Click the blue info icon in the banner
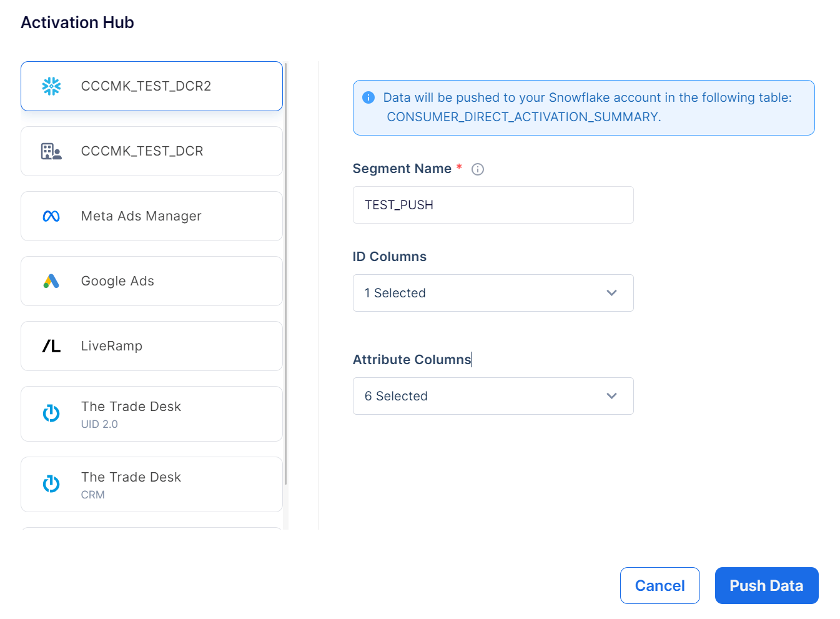840x619 pixels. coord(368,97)
